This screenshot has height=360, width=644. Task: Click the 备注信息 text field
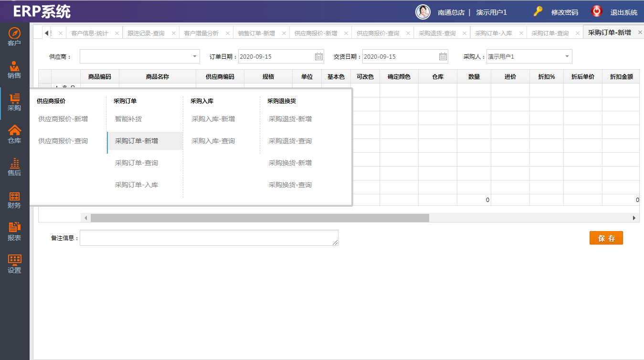209,238
